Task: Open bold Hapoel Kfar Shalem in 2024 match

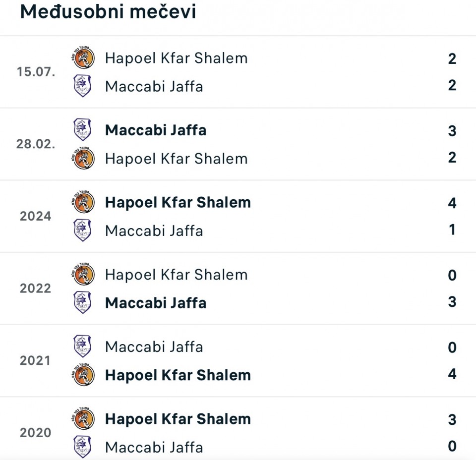Action: click(x=178, y=202)
